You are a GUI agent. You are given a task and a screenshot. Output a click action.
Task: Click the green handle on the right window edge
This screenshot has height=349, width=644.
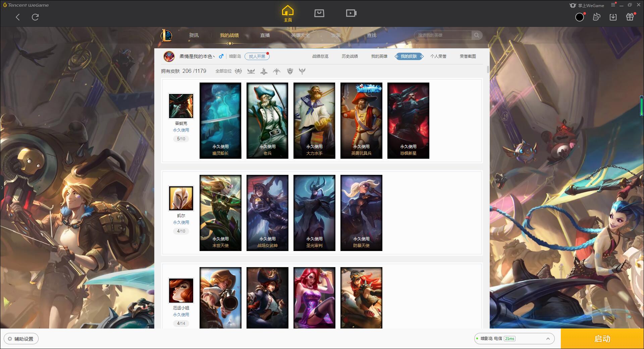[x=642, y=106]
